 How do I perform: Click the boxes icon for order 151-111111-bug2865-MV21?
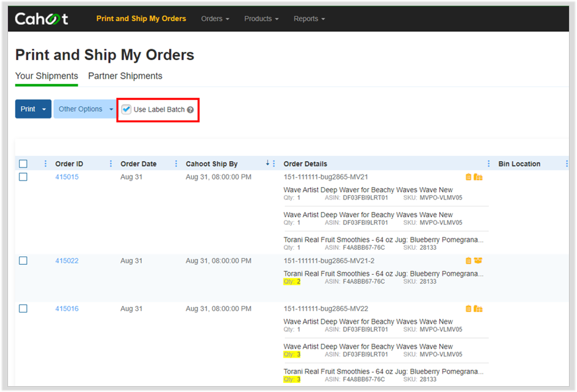(x=478, y=177)
